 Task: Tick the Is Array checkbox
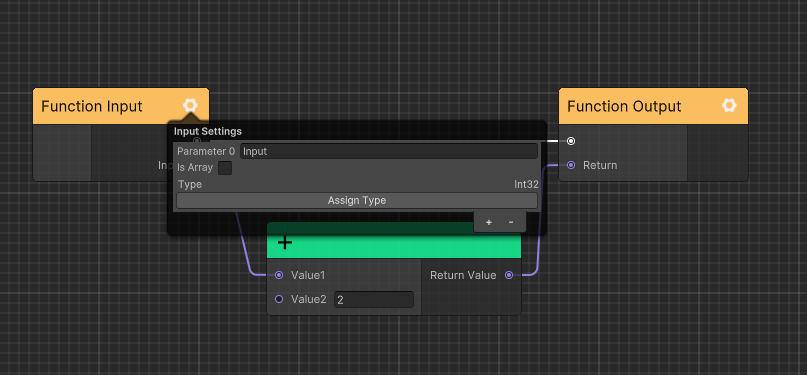(225, 168)
